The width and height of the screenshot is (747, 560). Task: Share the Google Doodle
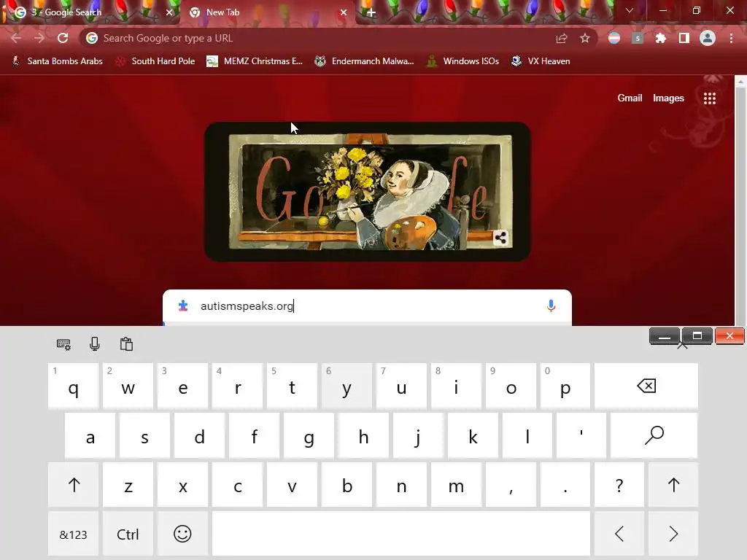click(500, 238)
